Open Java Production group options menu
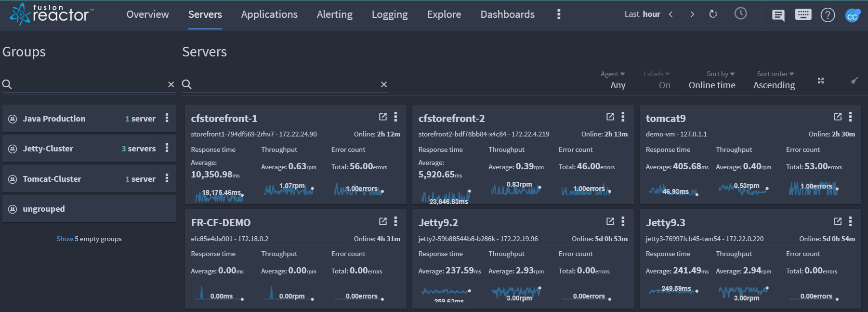The width and height of the screenshot is (868, 312). pos(167,118)
